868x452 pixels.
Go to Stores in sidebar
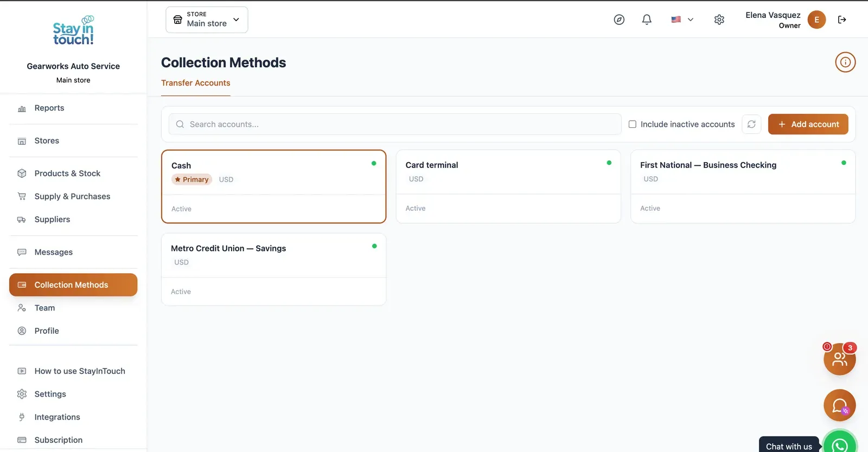pos(73,141)
